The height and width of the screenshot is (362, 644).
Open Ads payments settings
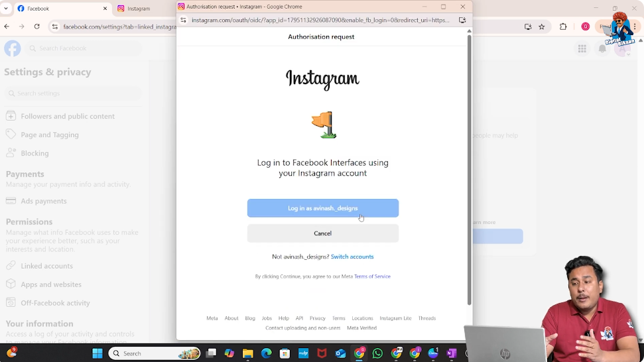(x=44, y=201)
